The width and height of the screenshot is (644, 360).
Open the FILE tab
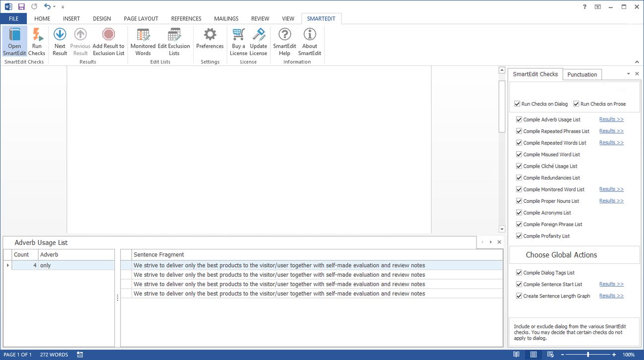(13, 19)
